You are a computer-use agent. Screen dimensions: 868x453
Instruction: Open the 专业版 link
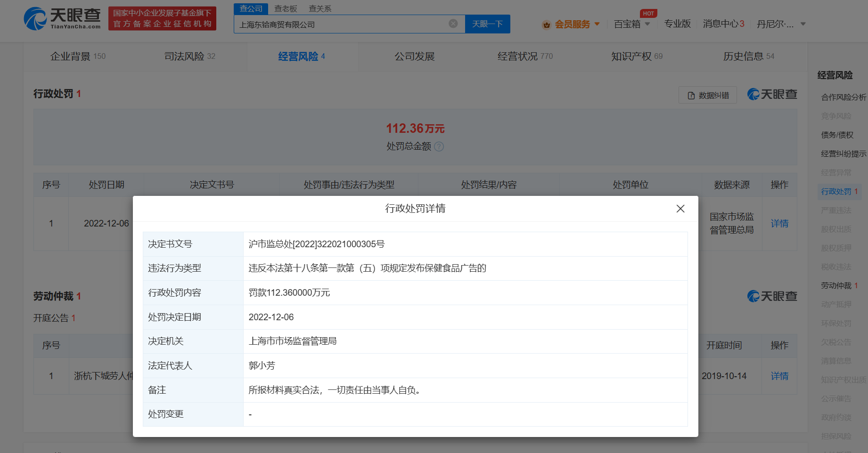point(677,24)
